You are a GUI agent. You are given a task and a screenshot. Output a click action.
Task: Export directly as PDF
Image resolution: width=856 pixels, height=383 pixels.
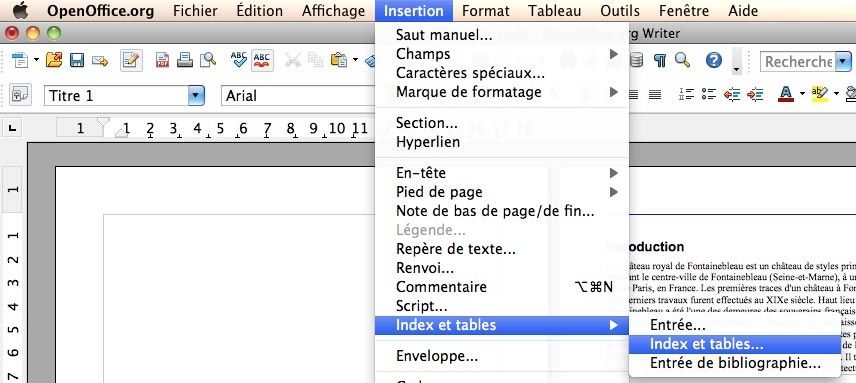tap(162, 60)
